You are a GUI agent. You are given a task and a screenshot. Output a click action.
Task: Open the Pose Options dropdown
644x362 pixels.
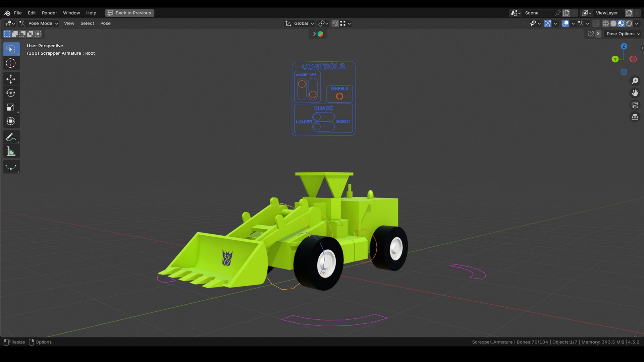coord(623,34)
